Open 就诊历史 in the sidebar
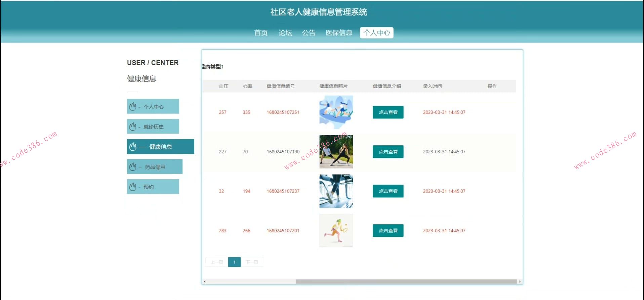 pyautogui.click(x=153, y=127)
